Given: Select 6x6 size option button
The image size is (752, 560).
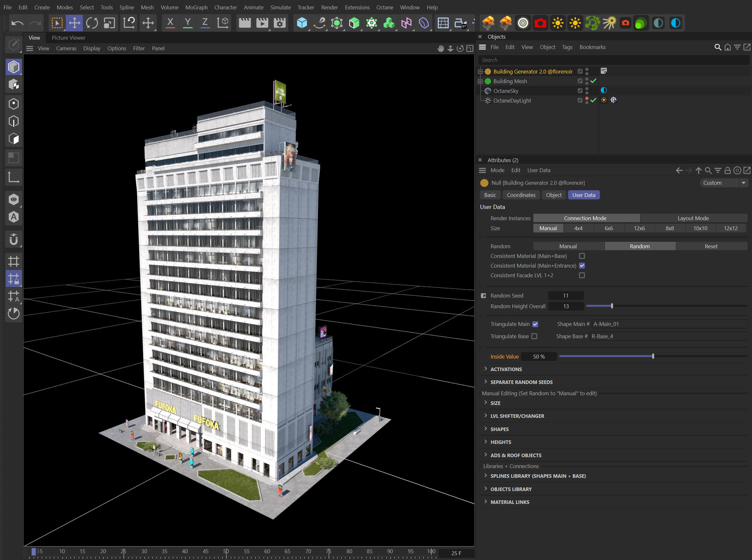Looking at the screenshot, I should (609, 228).
